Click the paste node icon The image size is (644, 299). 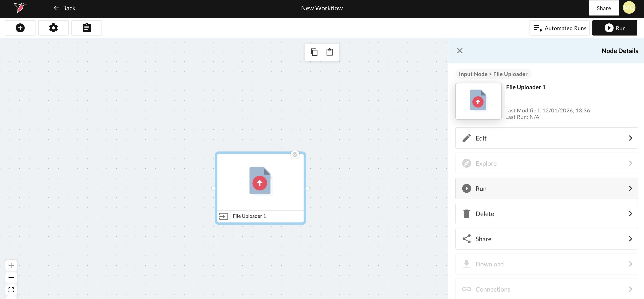click(x=329, y=52)
